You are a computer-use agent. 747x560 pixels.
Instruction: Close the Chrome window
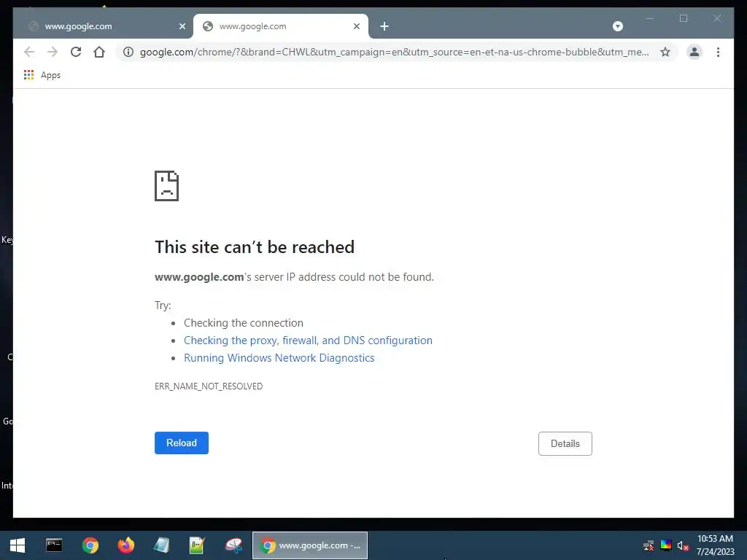[x=717, y=18]
